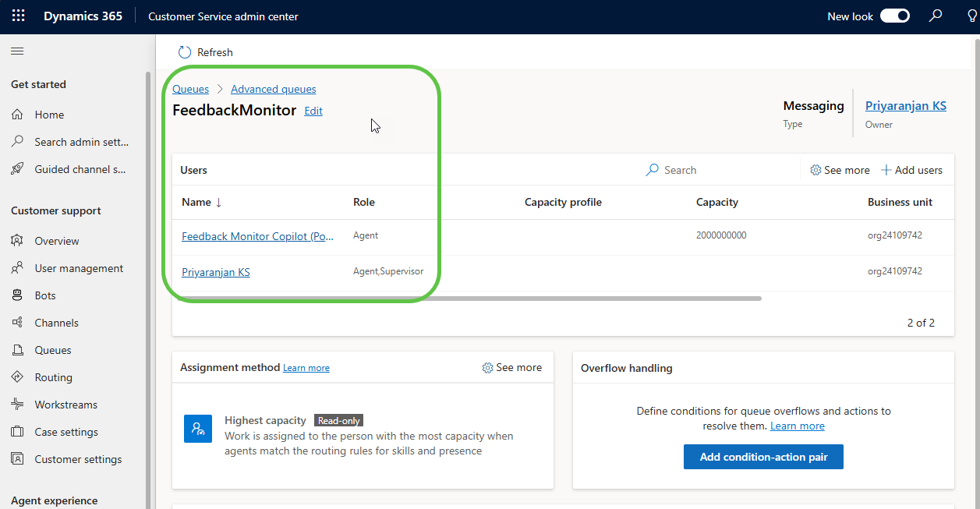This screenshot has width=980, height=509.
Task: Click Add condition-action pair button
Action: [x=762, y=457]
